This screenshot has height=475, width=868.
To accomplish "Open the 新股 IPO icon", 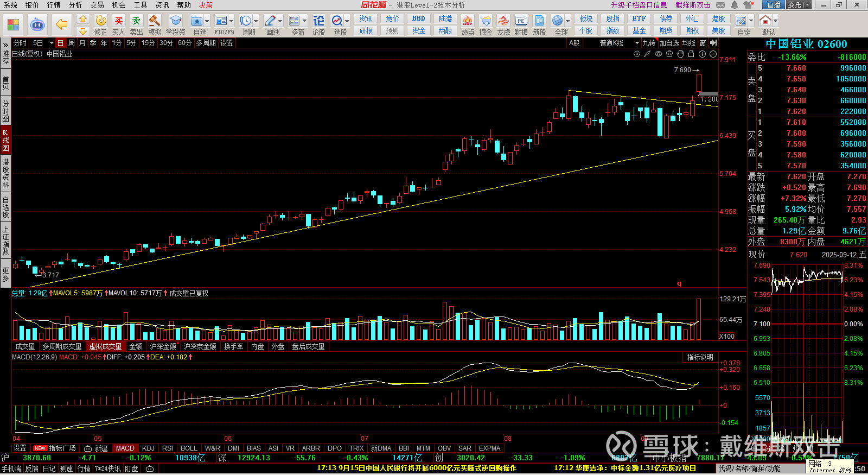I will [539, 25].
